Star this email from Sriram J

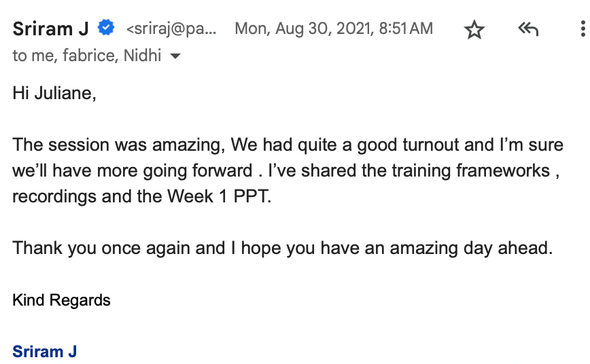[474, 29]
